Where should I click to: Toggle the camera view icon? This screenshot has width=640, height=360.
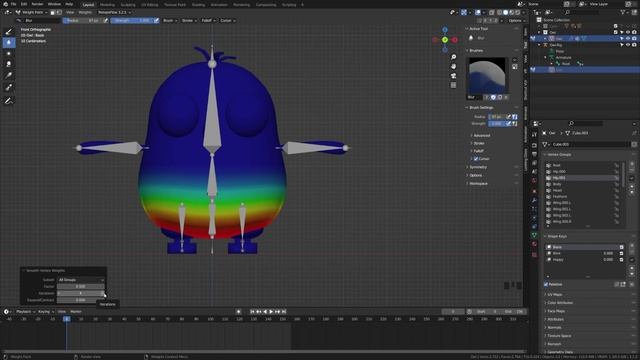click(x=453, y=76)
